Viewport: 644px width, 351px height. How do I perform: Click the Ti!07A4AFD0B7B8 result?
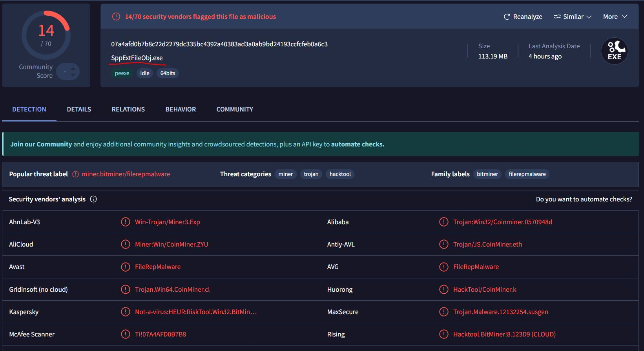161,334
